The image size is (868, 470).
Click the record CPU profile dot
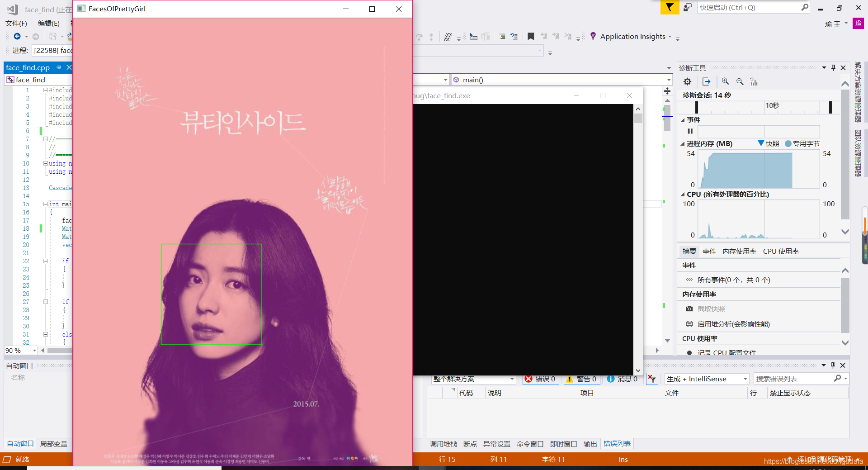click(689, 353)
